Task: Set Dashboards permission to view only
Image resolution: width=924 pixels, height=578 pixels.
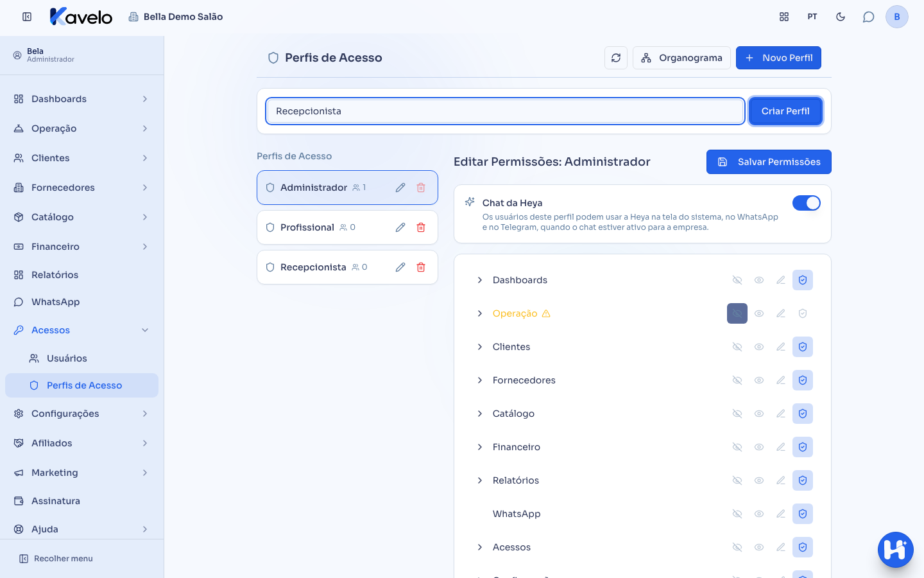Action: [759, 280]
